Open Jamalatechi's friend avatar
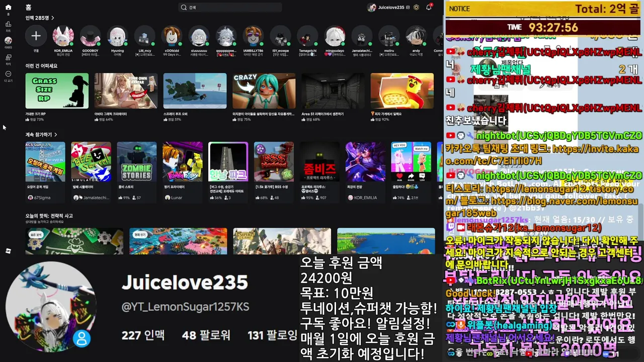This screenshot has width=644, height=362. [x=362, y=36]
